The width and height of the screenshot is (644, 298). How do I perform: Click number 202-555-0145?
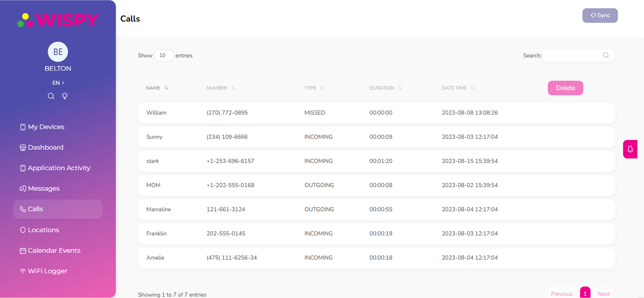tap(226, 234)
